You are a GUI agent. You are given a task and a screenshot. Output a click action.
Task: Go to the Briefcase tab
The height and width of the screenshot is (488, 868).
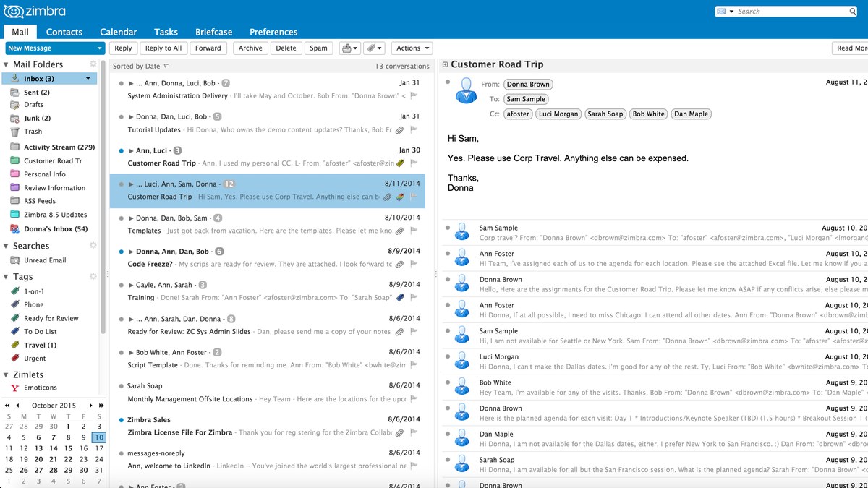click(213, 32)
